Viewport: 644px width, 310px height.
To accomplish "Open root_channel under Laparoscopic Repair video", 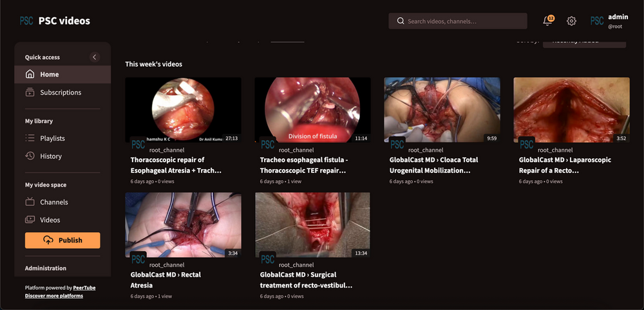I will point(555,150).
